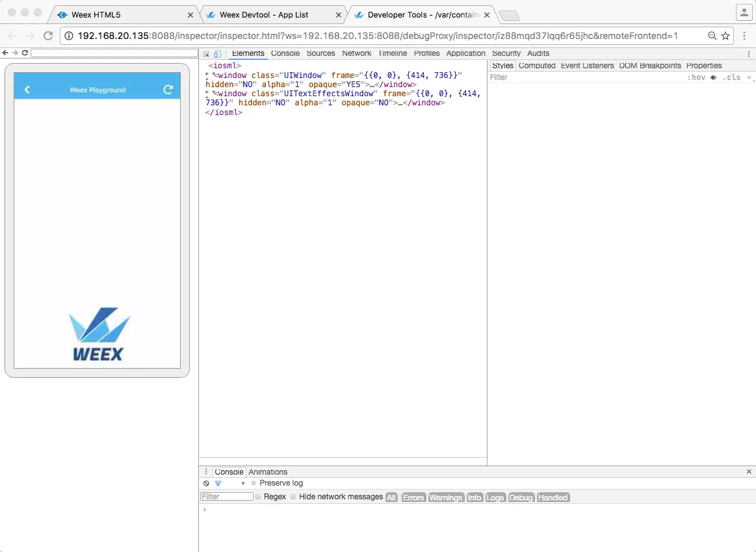Image resolution: width=756 pixels, height=552 pixels.
Task: Open the Security panel tab
Action: point(506,53)
